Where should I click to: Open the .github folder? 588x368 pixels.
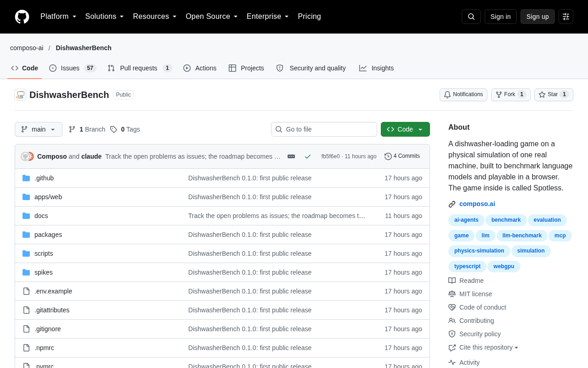pos(44,178)
